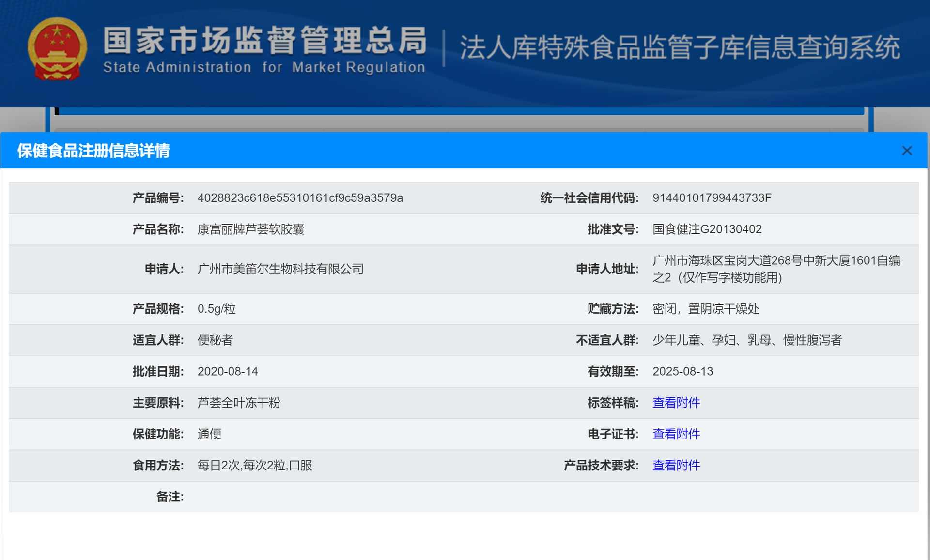Click approval date 2020-08-14

(228, 371)
